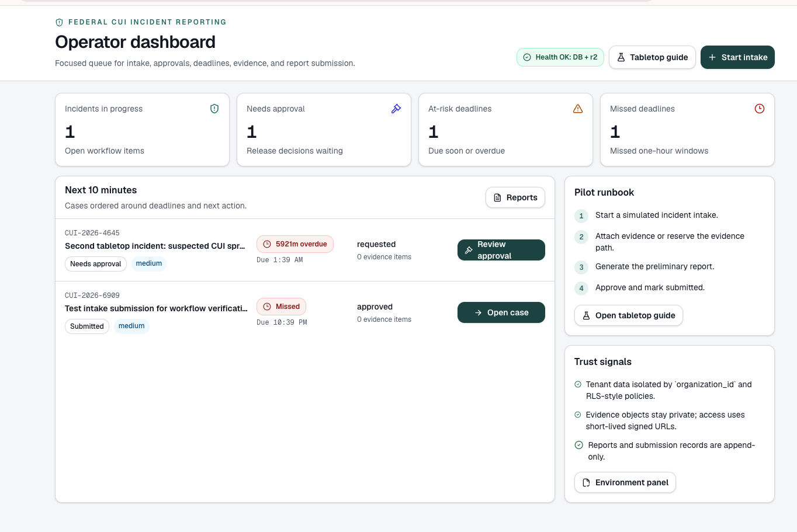Open tabletop guide in Pilot runbook
Screen dimensions: 797x532
click(x=629, y=315)
